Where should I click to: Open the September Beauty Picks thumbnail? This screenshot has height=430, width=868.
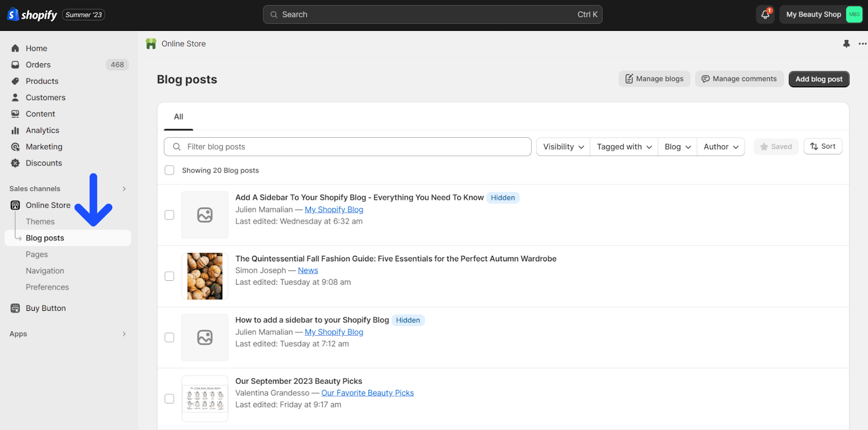pos(205,399)
